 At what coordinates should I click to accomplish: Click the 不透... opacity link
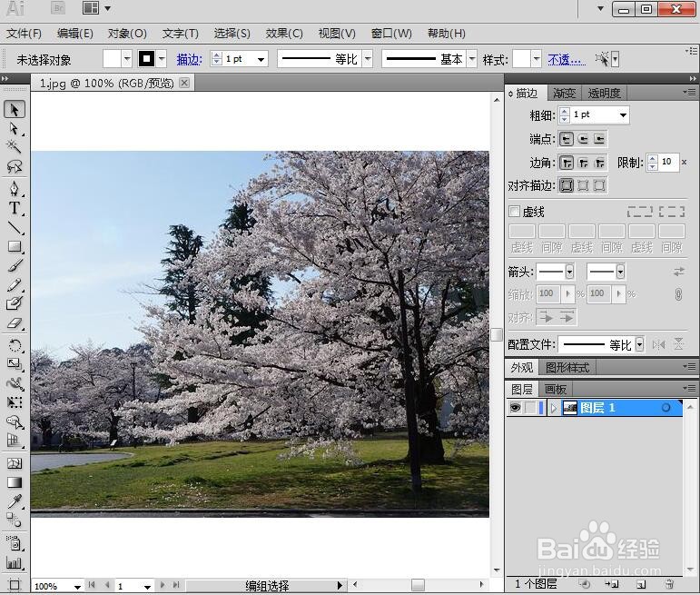567,59
